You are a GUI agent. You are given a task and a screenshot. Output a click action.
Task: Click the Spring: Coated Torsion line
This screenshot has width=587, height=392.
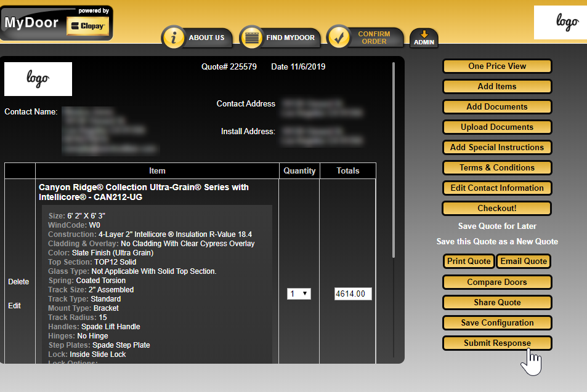pyautogui.click(x=87, y=281)
